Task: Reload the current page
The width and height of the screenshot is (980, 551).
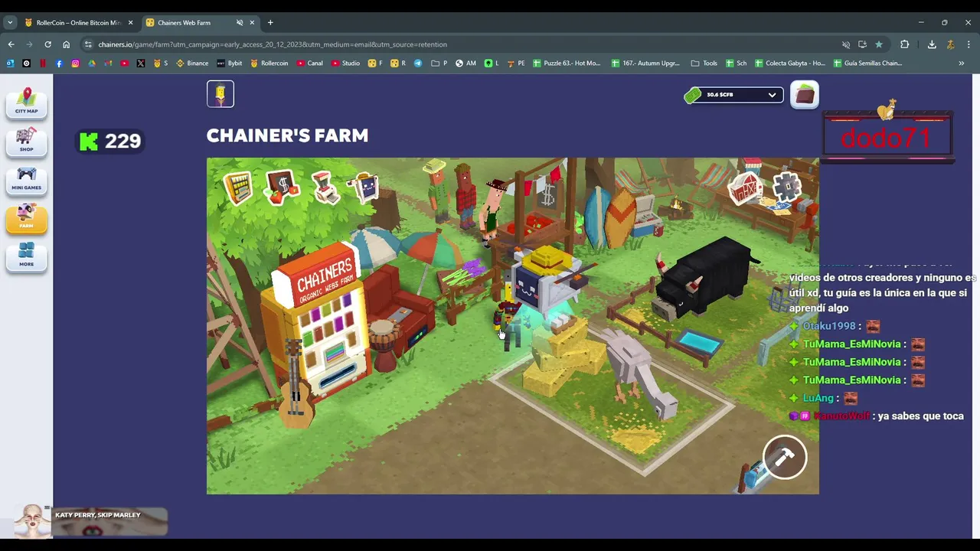Action: (x=47, y=44)
